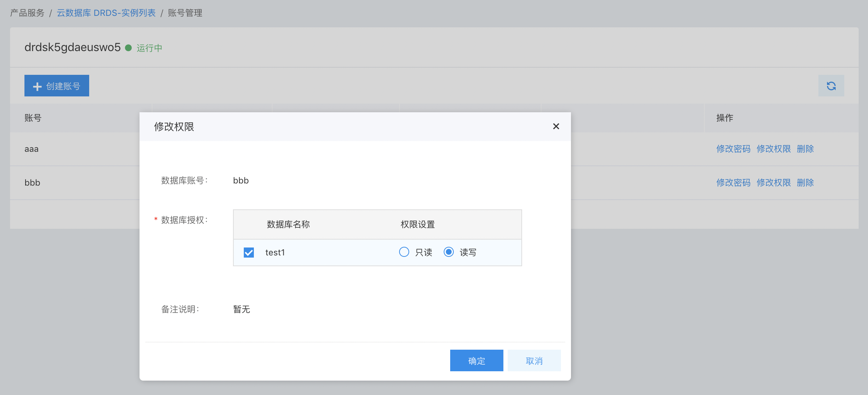Confirm with the 确定 button

(476, 360)
